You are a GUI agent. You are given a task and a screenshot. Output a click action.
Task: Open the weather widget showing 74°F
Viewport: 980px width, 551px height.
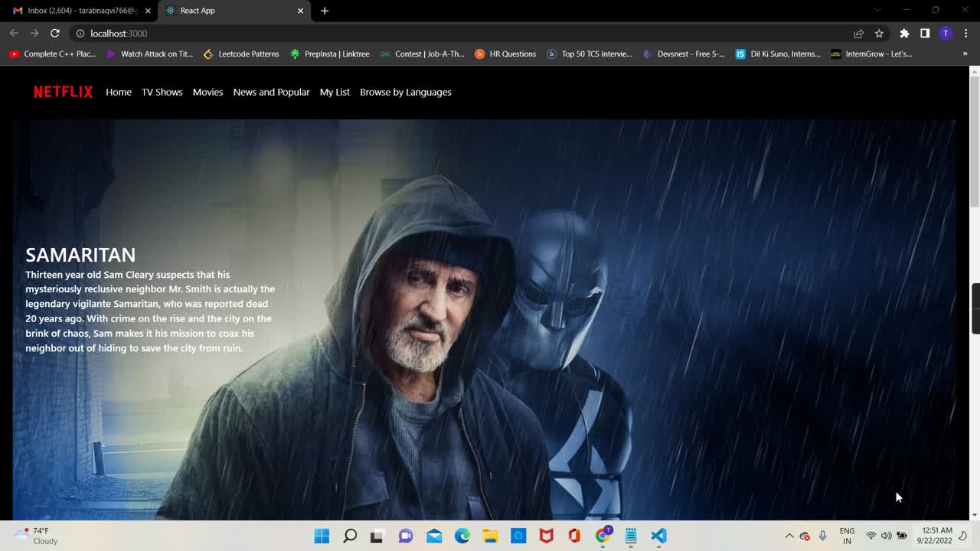tap(37, 536)
